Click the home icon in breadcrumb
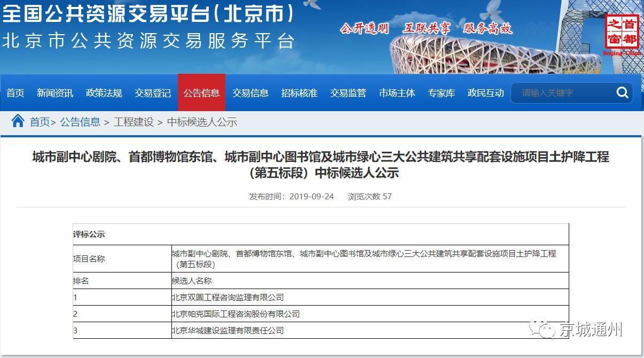This screenshot has width=644, height=358. click(x=18, y=121)
